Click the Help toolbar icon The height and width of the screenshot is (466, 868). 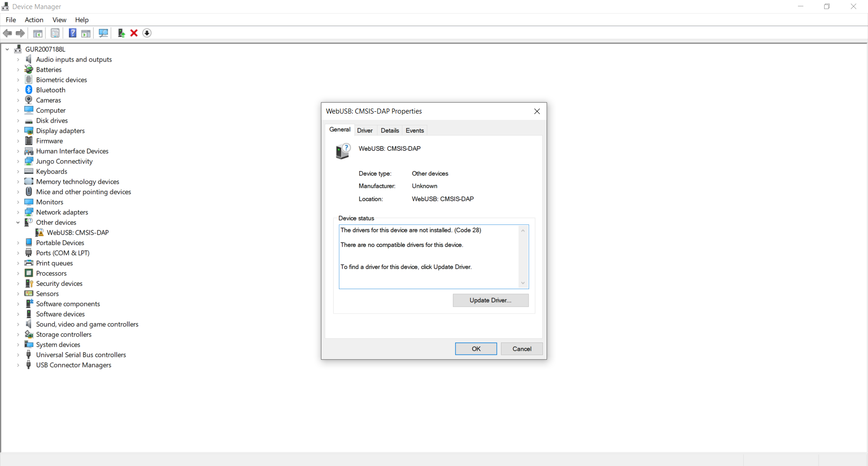tap(72, 33)
